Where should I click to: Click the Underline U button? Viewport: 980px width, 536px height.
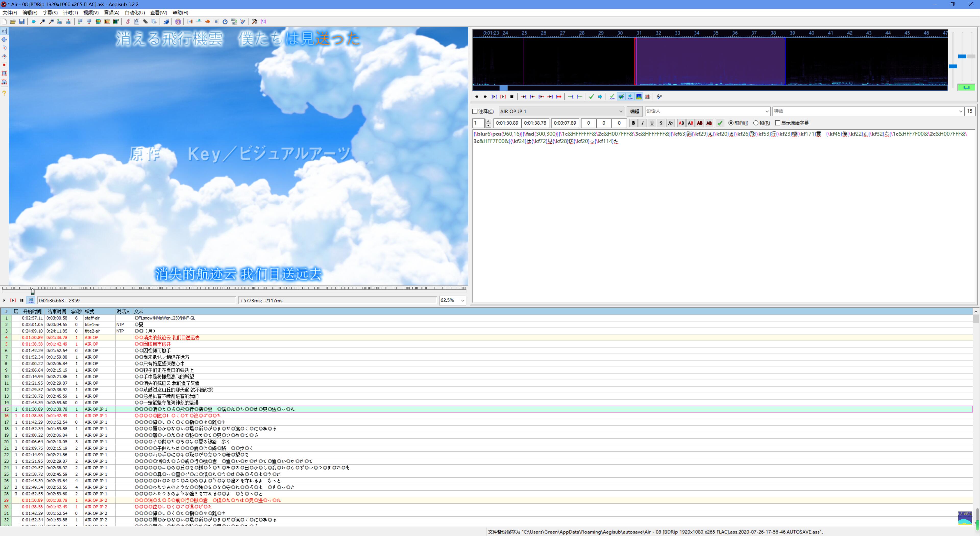652,123
